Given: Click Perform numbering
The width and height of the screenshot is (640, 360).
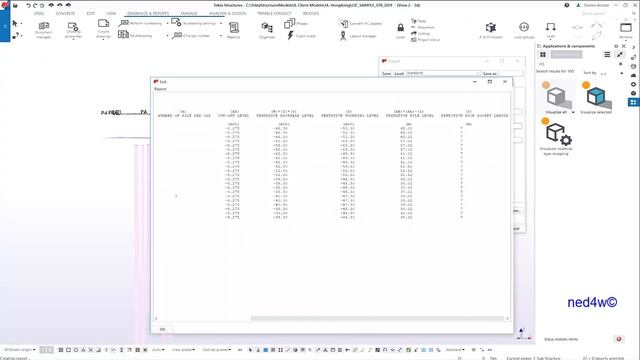Looking at the screenshot, I should 140,23.
